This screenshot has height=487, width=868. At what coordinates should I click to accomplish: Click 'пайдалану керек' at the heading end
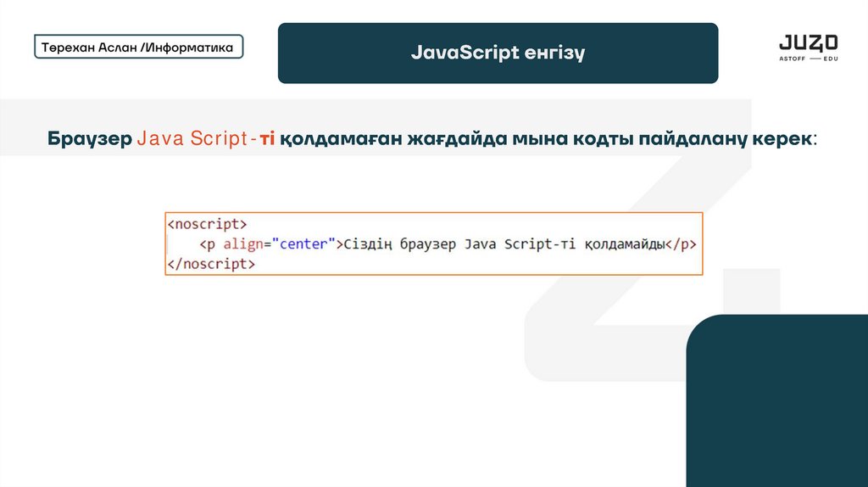pos(726,138)
